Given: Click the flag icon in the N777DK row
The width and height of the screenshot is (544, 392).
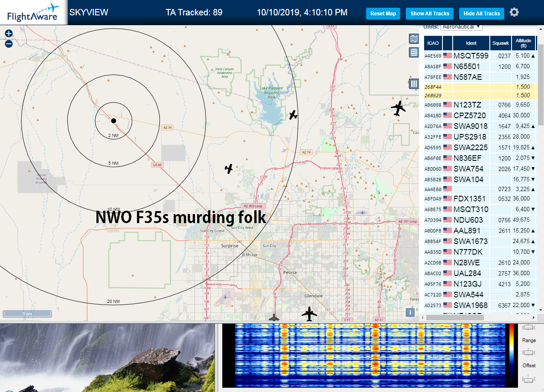Looking at the screenshot, I should click(x=448, y=252).
